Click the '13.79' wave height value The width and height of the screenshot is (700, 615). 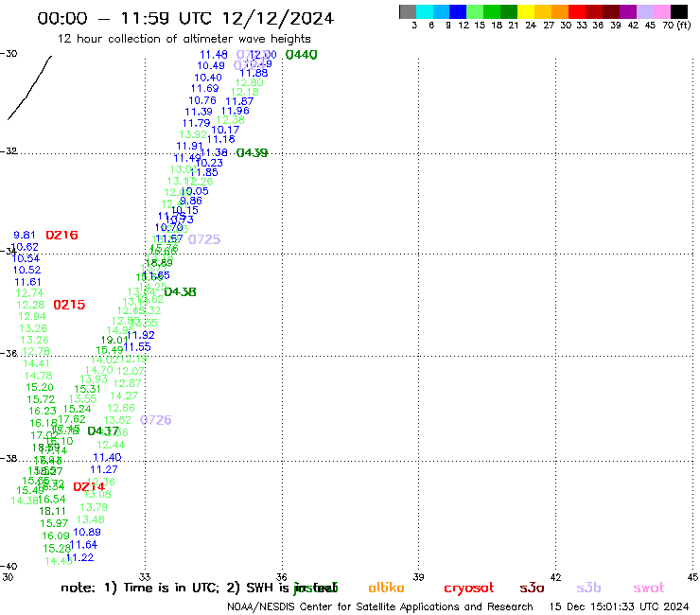[x=94, y=507]
